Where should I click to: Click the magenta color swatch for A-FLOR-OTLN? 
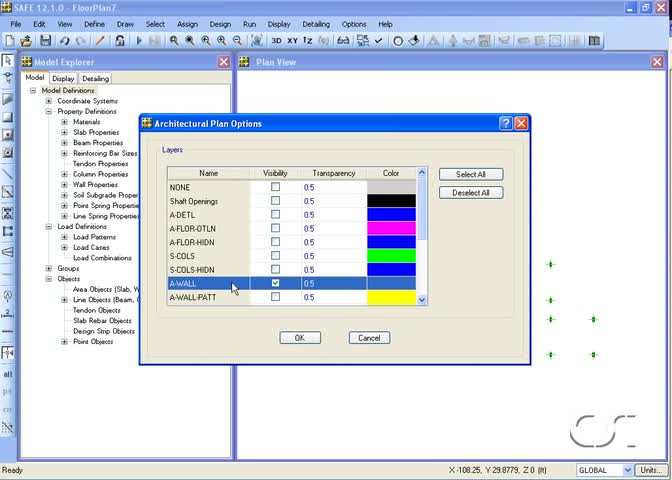[x=390, y=228]
